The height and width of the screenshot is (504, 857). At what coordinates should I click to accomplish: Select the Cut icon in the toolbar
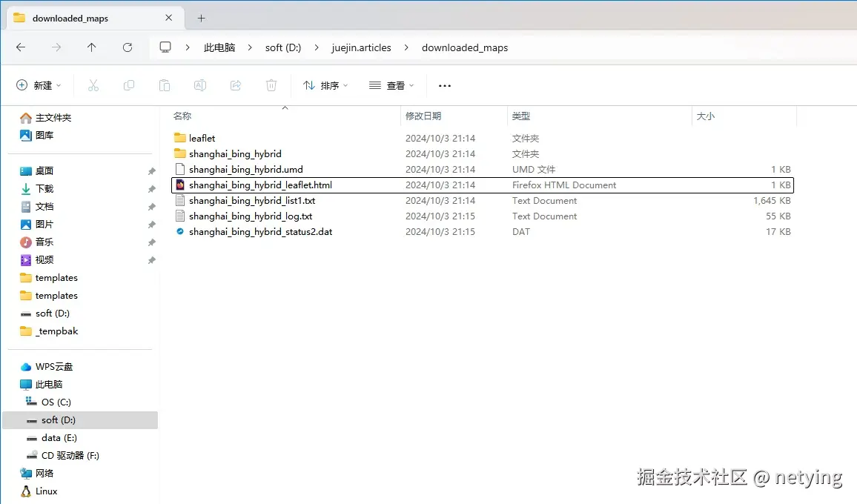(93, 85)
